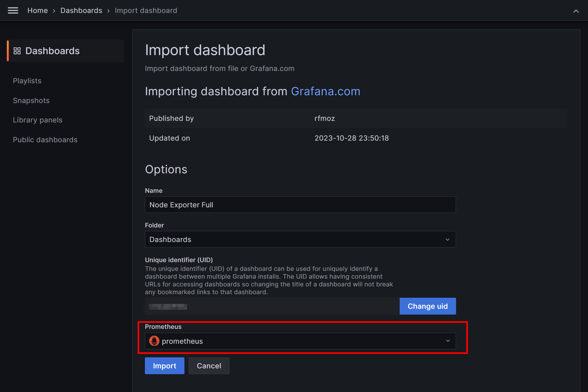Click the Updated on label
This screenshot has width=588, height=392.
[170, 138]
